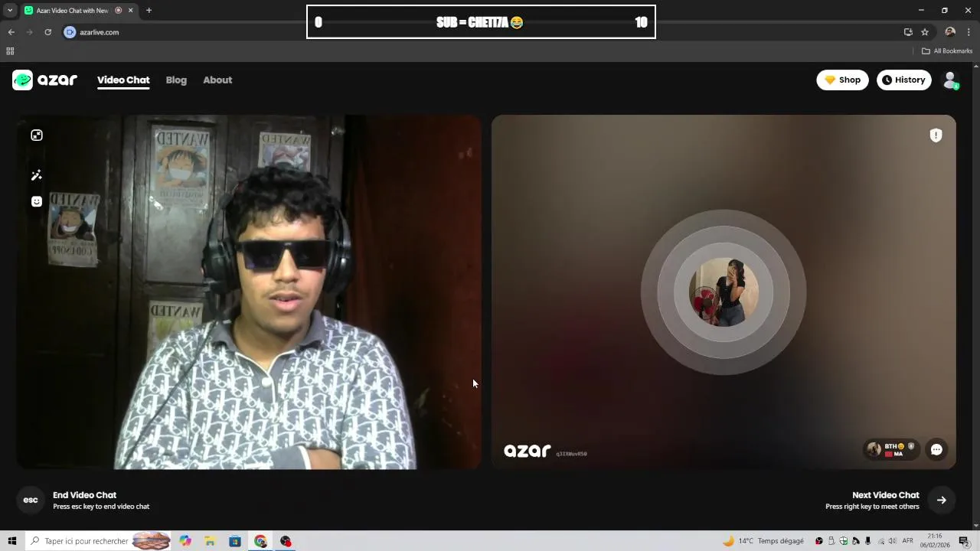Click the Azar logo in the header
Screen dimensions: 980x551
click(x=44, y=80)
